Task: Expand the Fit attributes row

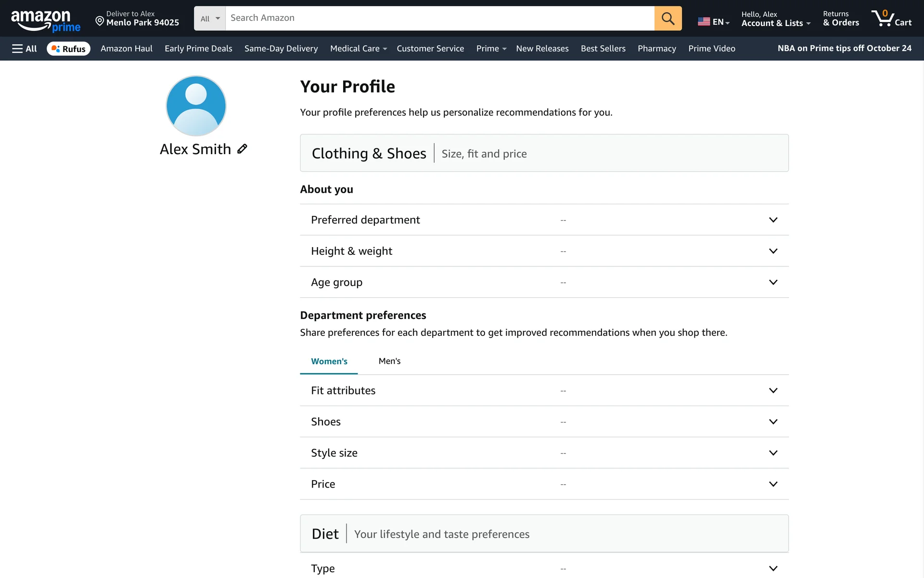Action: [x=772, y=391]
